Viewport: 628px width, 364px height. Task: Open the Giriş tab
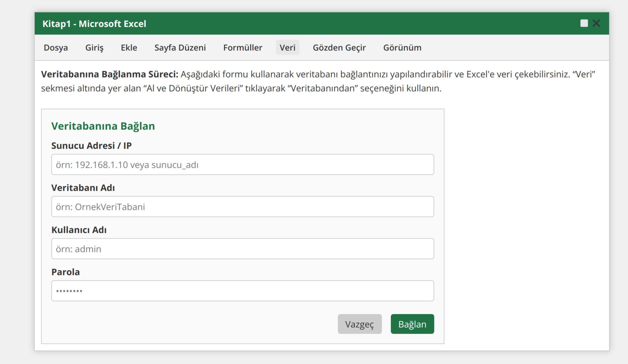[x=94, y=47]
